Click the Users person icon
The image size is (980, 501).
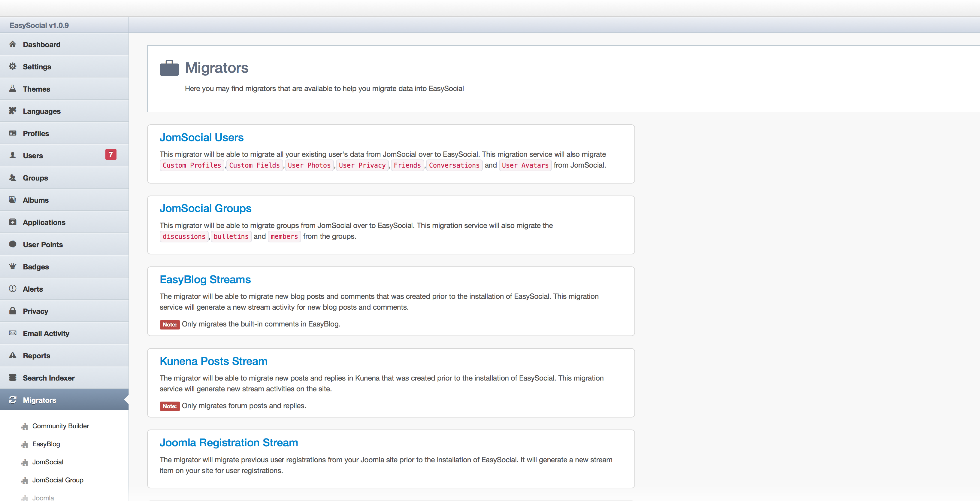tap(13, 155)
